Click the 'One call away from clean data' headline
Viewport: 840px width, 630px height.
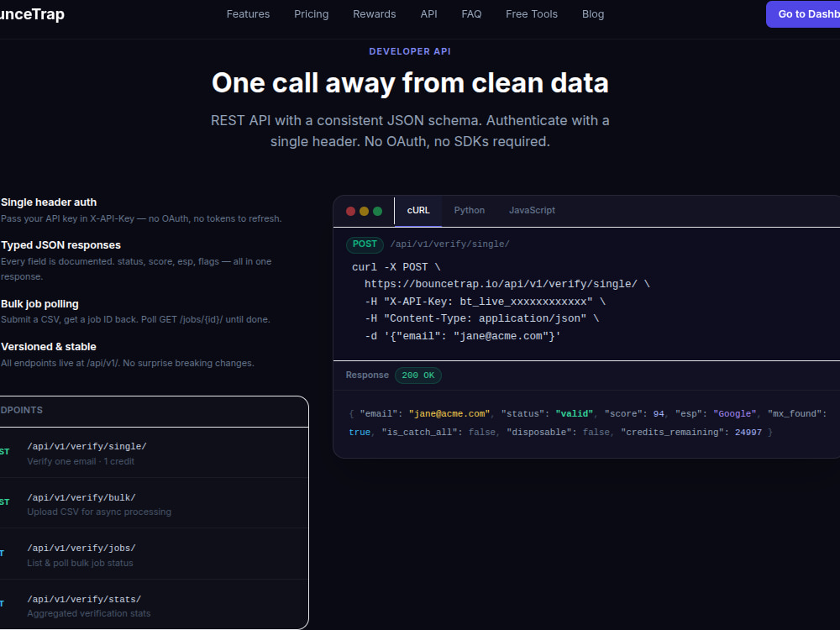coord(410,83)
